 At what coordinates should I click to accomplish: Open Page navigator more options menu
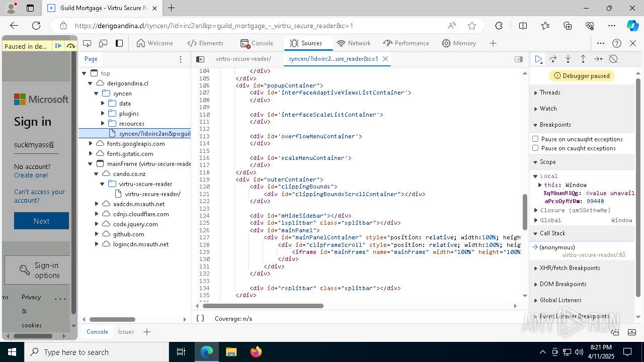[181, 59]
